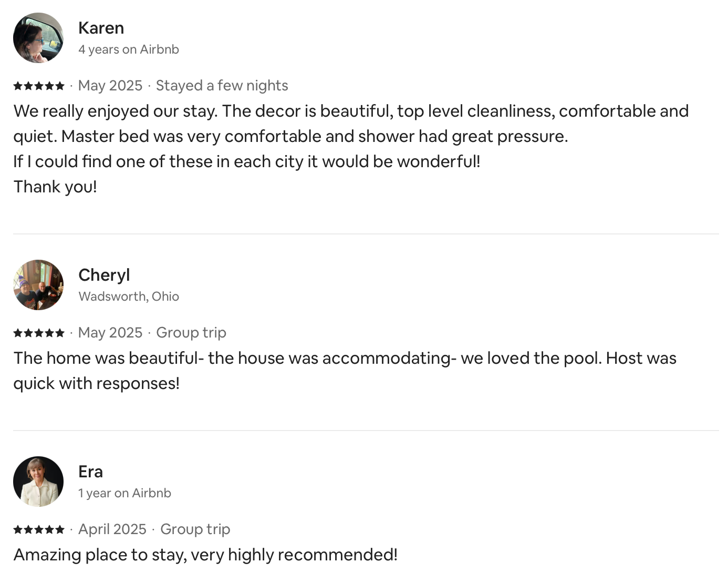Click the "Group trip" label on Cheryl's review
This screenshot has width=728, height=573.
(191, 333)
